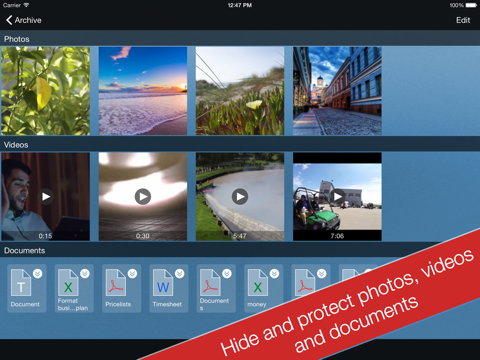
Task: Click the Documents section header
Action: 240,250
